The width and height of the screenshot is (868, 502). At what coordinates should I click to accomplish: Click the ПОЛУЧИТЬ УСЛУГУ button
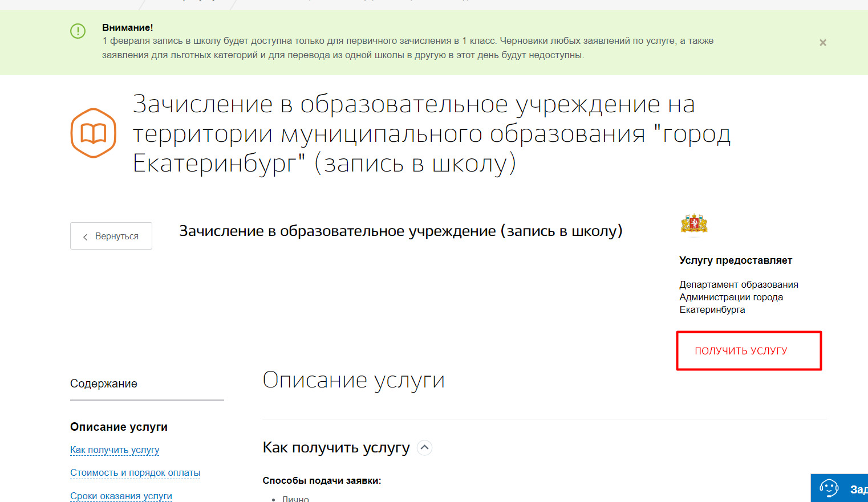[x=749, y=351]
